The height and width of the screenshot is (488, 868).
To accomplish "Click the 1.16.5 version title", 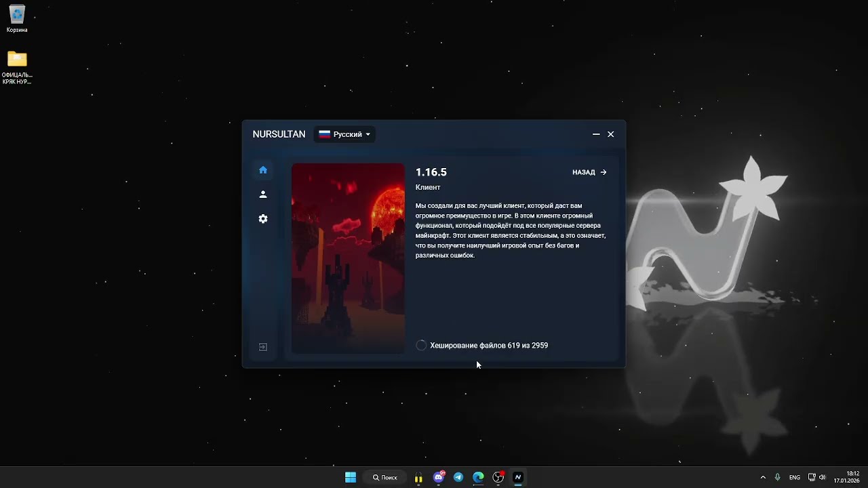I will pyautogui.click(x=431, y=172).
